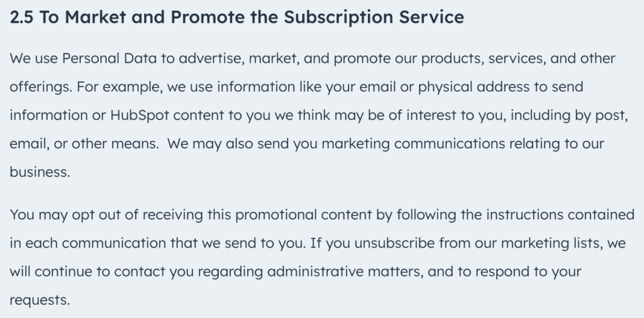Click the words 'marketing communications'

click(x=413, y=144)
